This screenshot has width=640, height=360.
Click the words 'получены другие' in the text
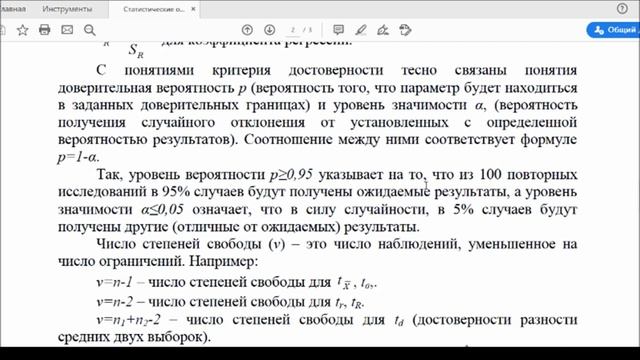coord(113,227)
